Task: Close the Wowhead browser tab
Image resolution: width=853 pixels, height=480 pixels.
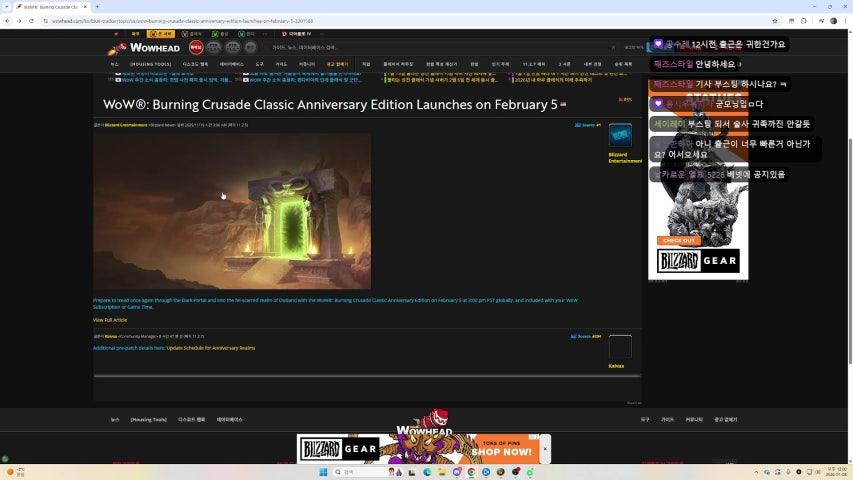Action: tap(85, 7)
